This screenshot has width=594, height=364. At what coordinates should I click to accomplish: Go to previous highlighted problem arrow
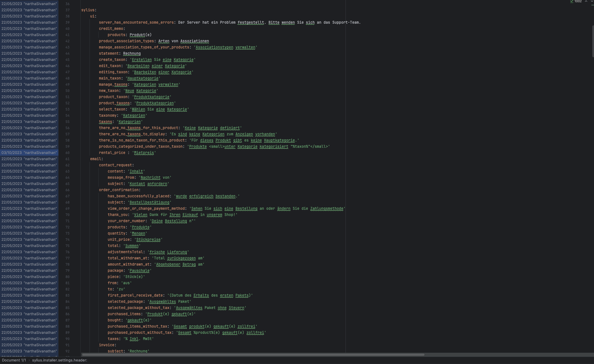[586, 1]
